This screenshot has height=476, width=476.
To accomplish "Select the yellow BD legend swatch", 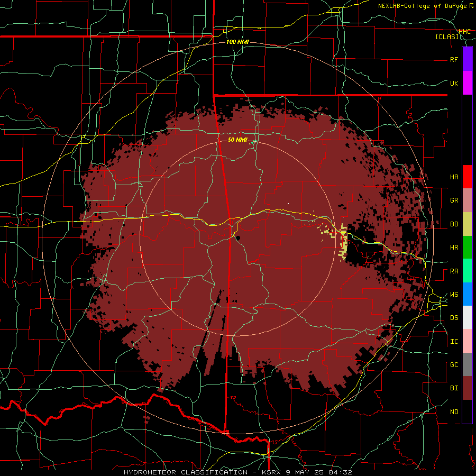I will (467, 224).
